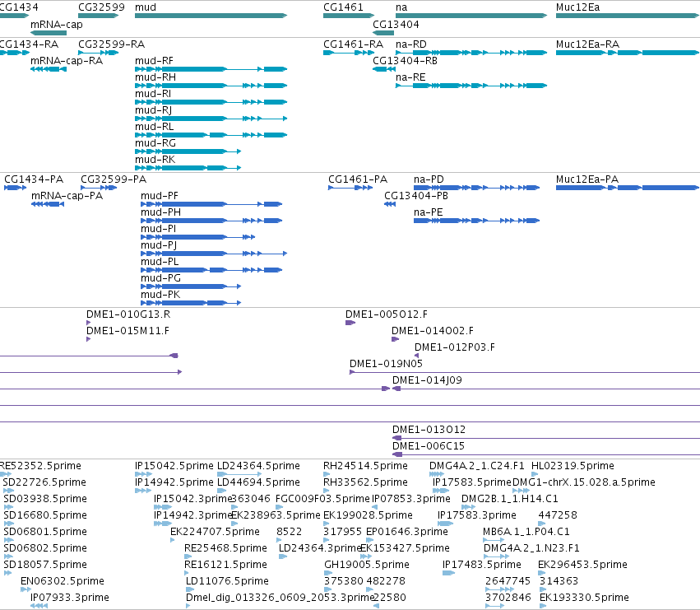Click BAC end DME1-015M11.F marker

coord(88,339)
